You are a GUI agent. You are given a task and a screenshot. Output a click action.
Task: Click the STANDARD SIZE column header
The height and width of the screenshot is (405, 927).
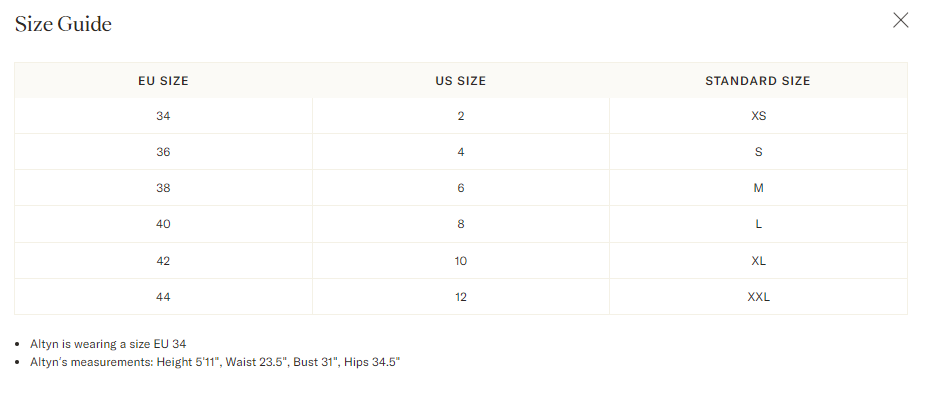point(758,80)
